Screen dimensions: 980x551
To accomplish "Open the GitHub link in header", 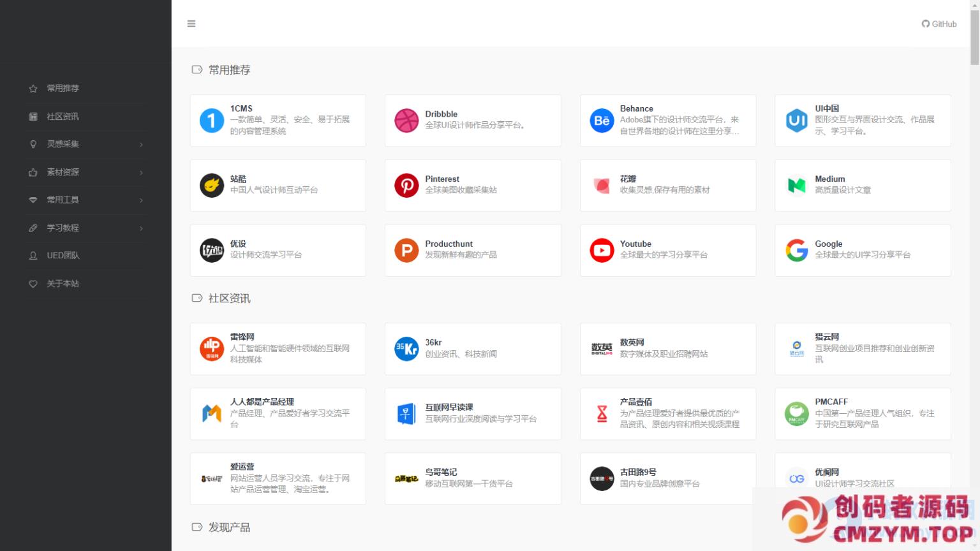I will [x=939, y=24].
